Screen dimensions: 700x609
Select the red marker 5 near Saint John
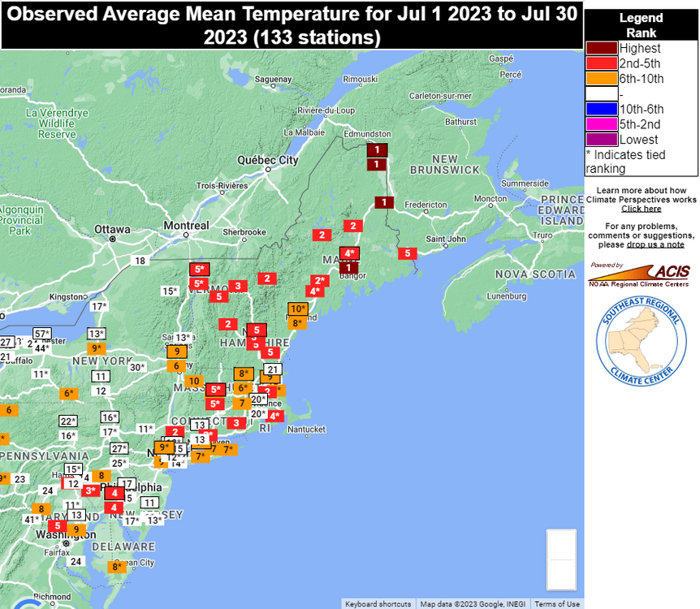[x=408, y=253]
